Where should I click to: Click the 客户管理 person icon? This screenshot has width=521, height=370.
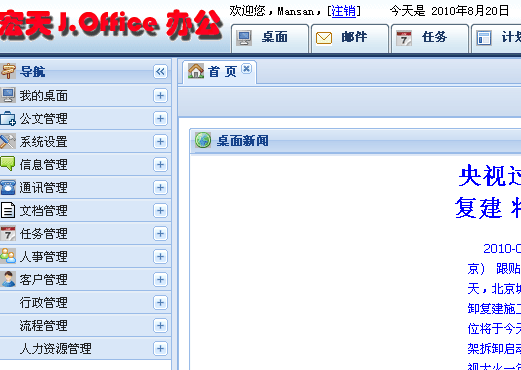pos(8,279)
